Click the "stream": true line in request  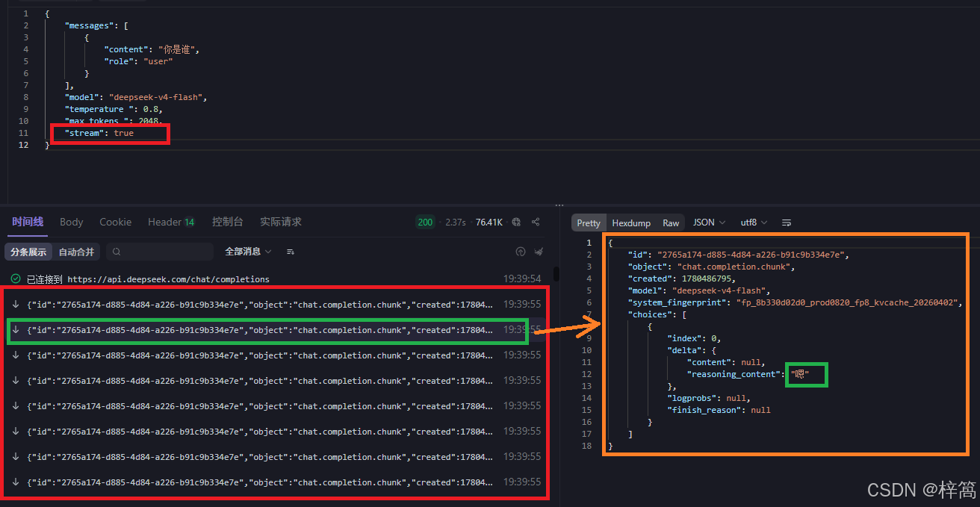[x=99, y=133]
